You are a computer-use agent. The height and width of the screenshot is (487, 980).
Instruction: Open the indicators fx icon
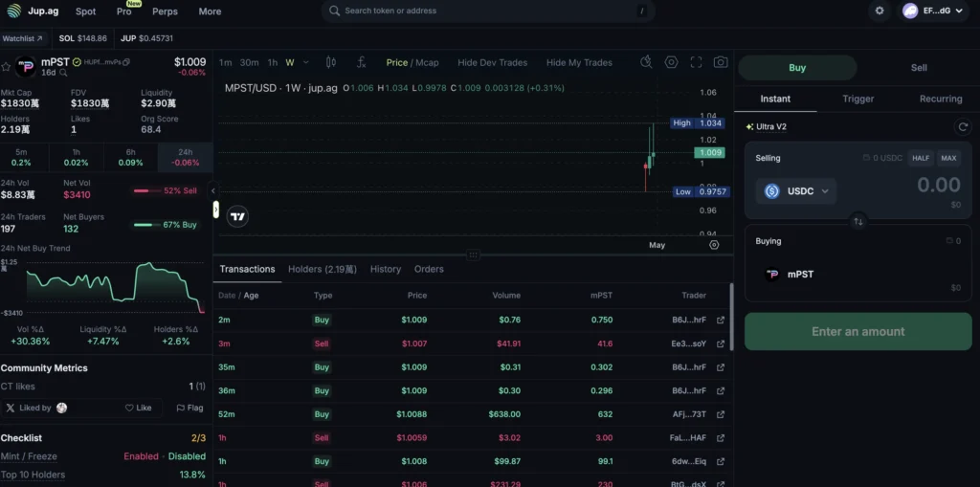[361, 62]
